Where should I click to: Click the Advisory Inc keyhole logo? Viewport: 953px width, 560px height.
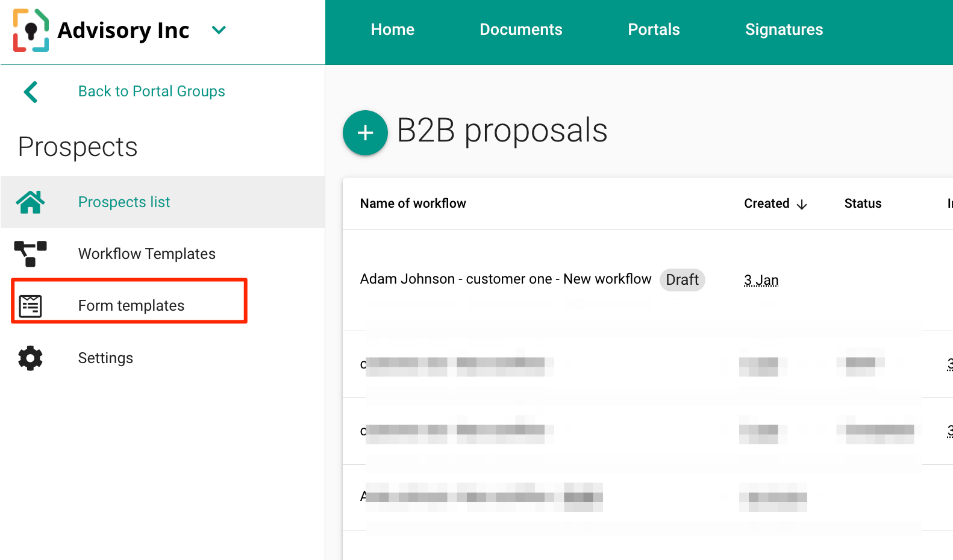[31, 30]
